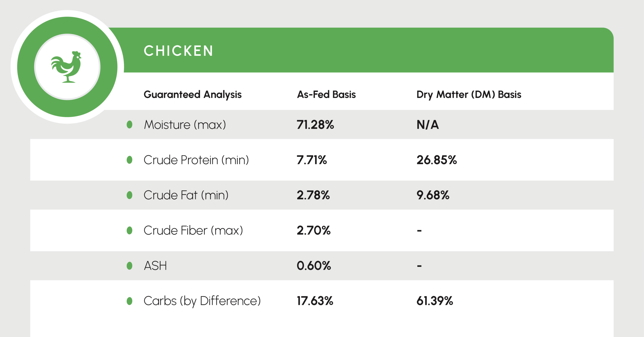This screenshot has width=644, height=337.
Task: Select the CHICKEN title in the green banner
Action: click(x=178, y=51)
